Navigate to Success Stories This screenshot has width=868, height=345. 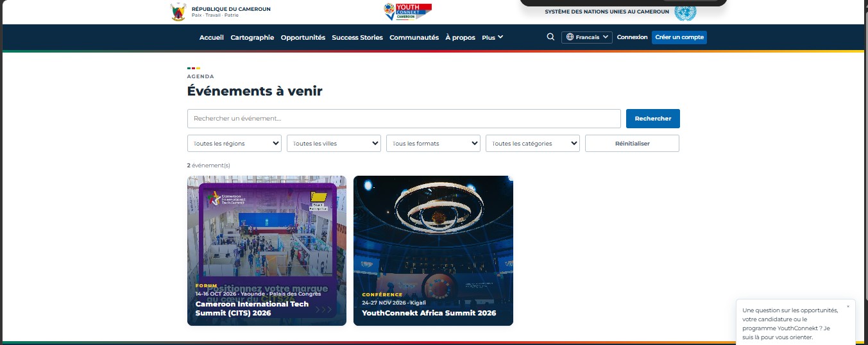pos(357,37)
